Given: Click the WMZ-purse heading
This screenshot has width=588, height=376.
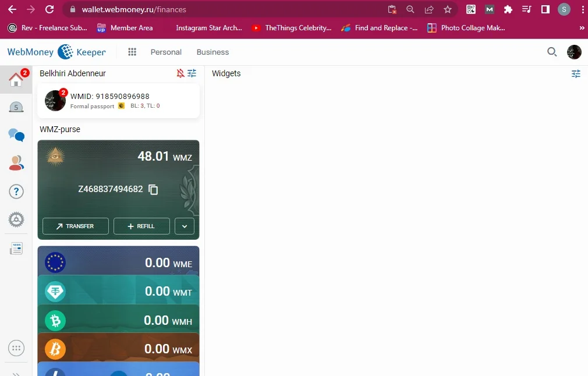Looking at the screenshot, I should tap(60, 129).
